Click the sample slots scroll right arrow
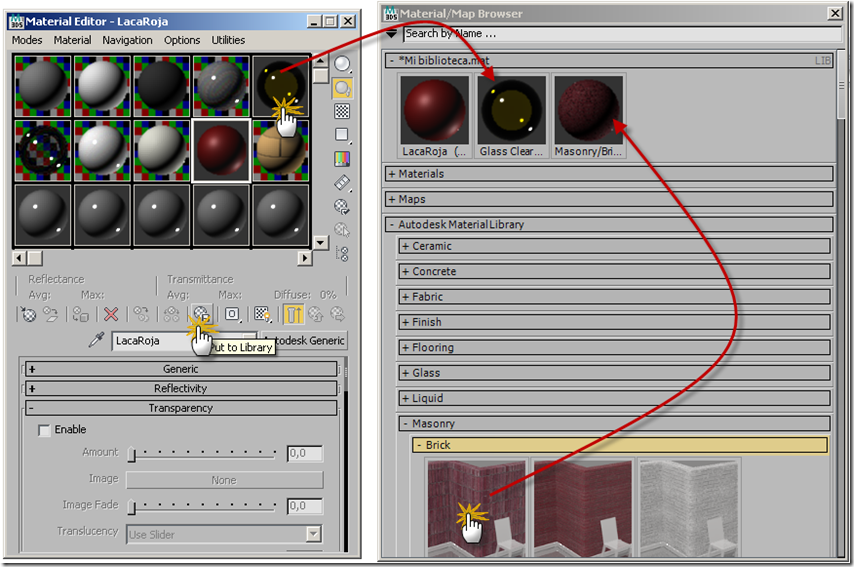 click(x=304, y=258)
